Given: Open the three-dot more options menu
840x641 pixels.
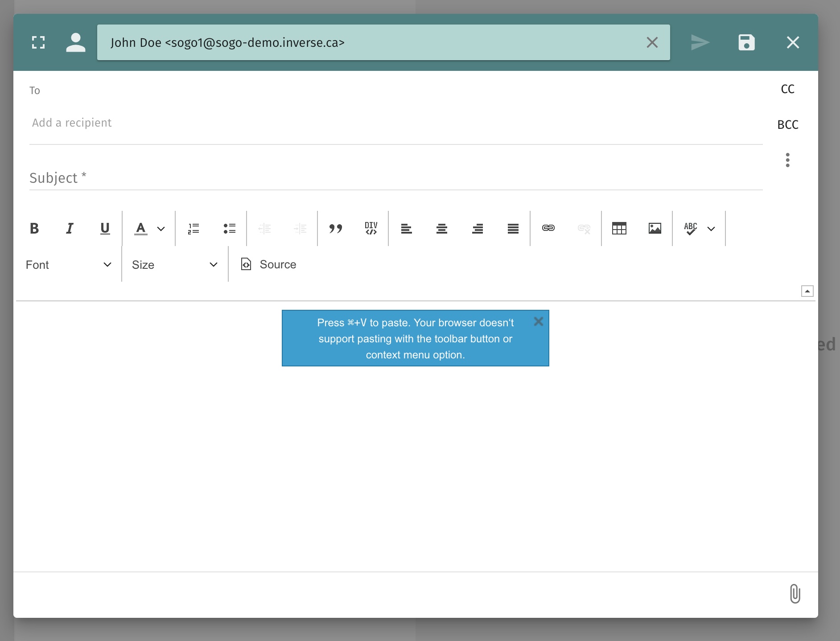Looking at the screenshot, I should coord(787,160).
